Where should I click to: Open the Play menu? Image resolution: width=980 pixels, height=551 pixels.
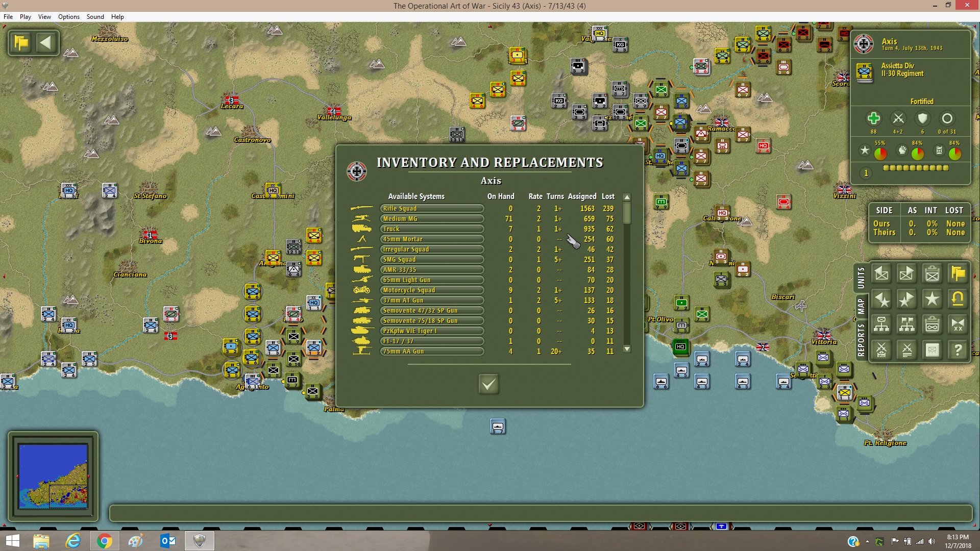point(26,16)
